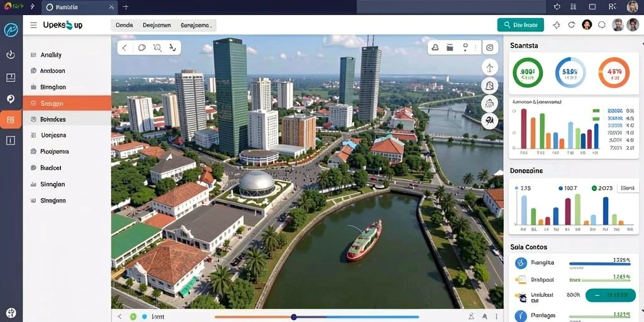Click the sparkle star icon in header

click(557, 25)
